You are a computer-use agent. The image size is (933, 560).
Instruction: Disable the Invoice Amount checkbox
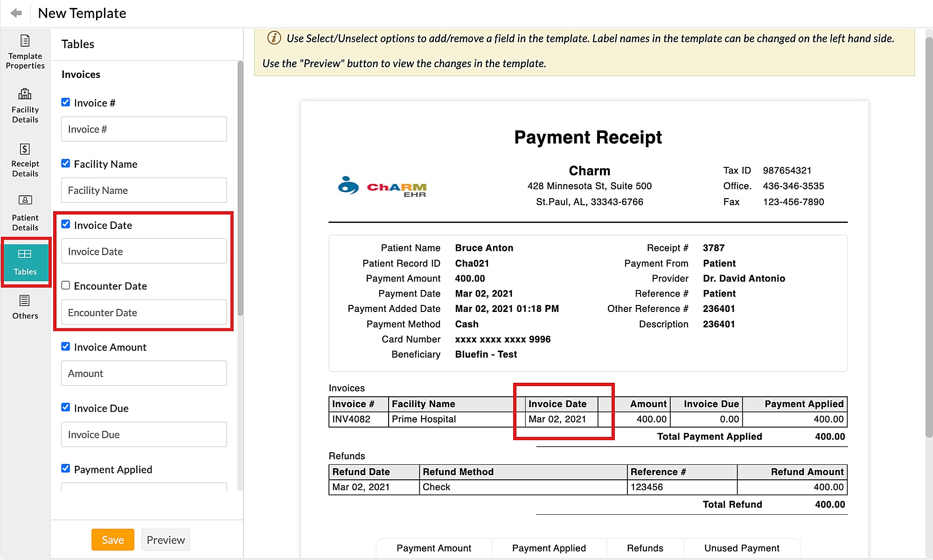tap(65, 346)
